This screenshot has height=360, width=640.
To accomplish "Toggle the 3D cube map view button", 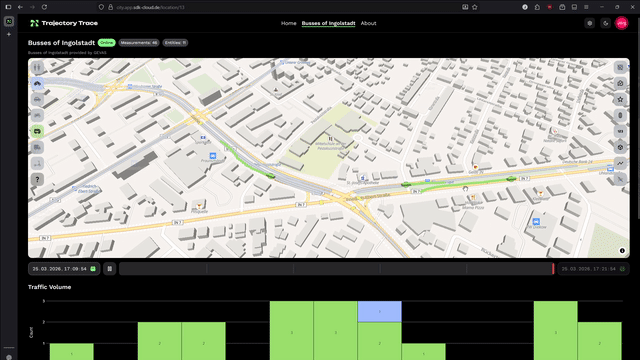I will [620, 147].
